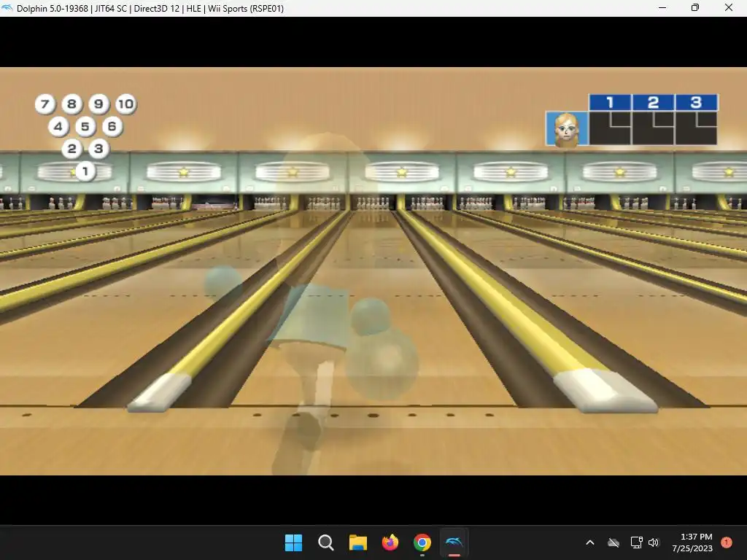Click pin indicator number 2
The image size is (747, 560).
71,149
